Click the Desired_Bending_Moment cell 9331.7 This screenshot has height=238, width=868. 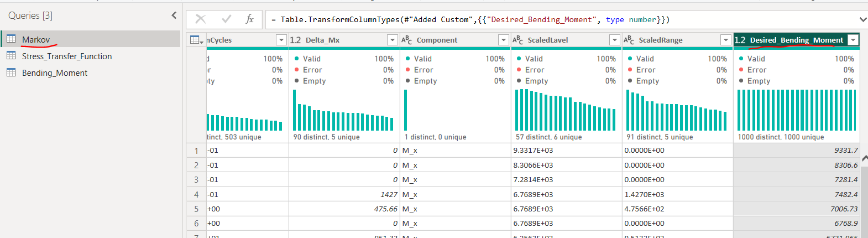tap(796, 151)
